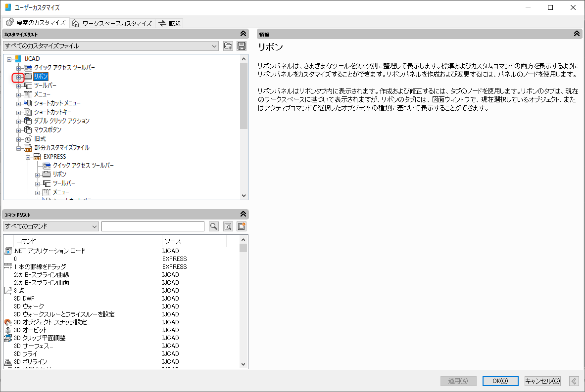Click the top クイック アクセス ツールバー node icon
Image resolution: width=585 pixels, height=392 pixels.
click(28, 67)
